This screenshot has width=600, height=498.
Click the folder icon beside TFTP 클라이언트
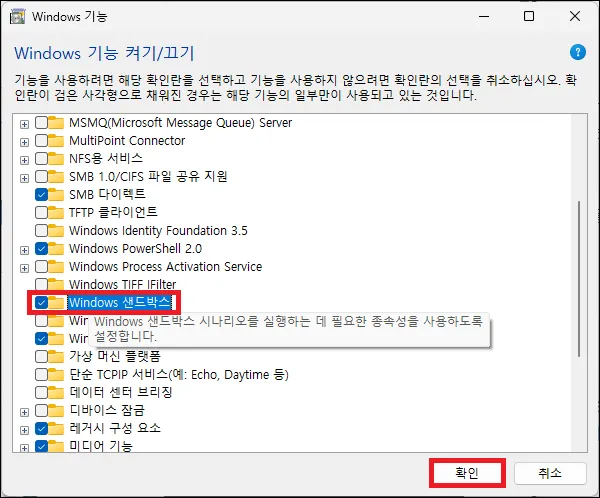pos(56,212)
